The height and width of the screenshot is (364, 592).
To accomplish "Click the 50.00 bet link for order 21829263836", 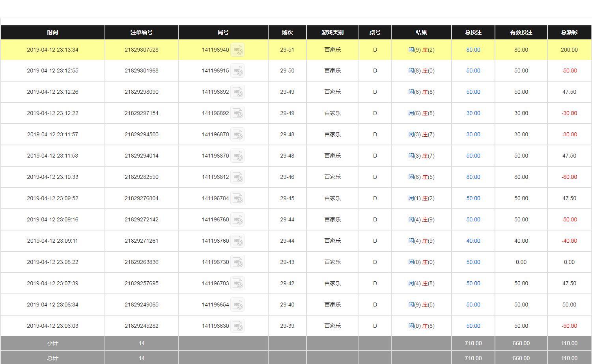I will (x=473, y=262).
